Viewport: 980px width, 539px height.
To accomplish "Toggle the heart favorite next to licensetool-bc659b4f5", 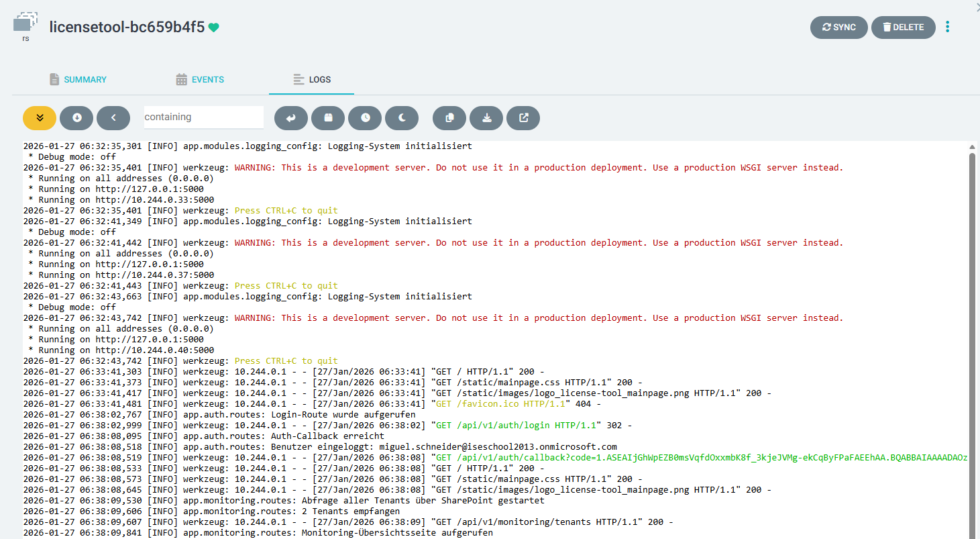I will pyautogui.click(x=213, y=28).
